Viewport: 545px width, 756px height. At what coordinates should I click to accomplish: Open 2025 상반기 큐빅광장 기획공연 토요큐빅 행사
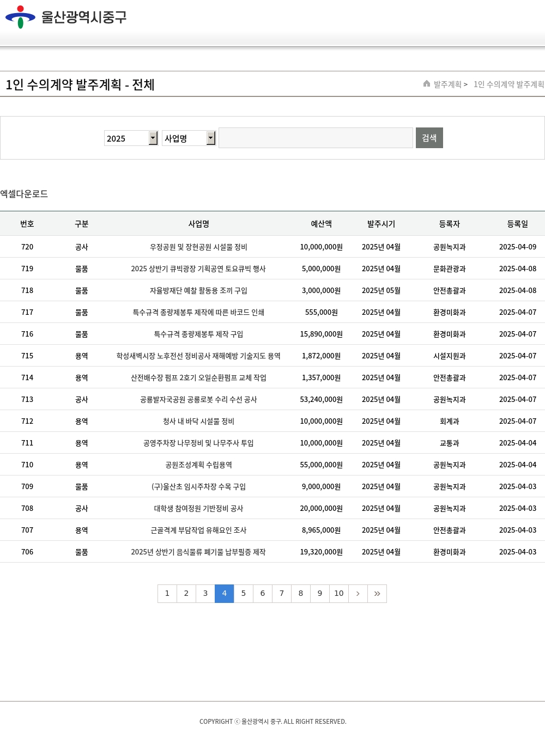click(x=198, y=269)
